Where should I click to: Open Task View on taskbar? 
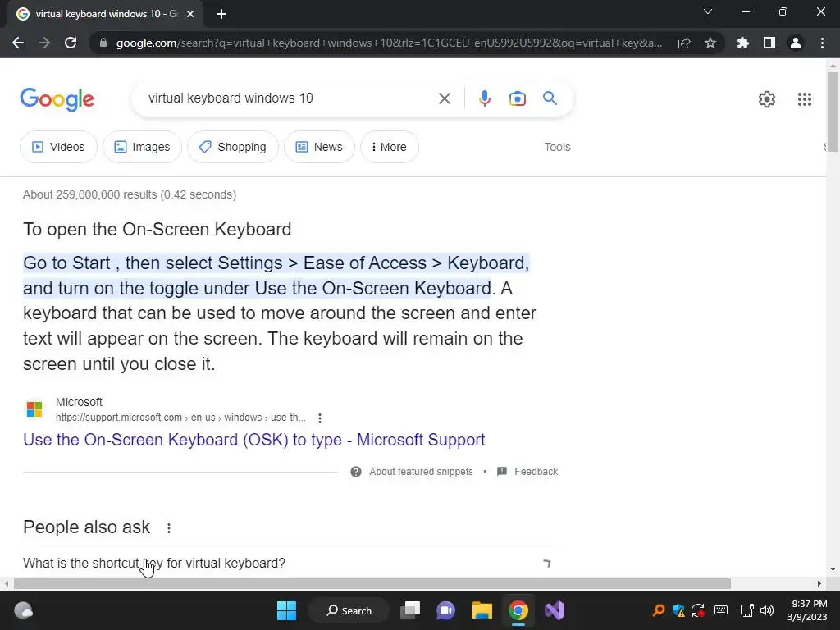pyautogui.click(x=410, y=610)
